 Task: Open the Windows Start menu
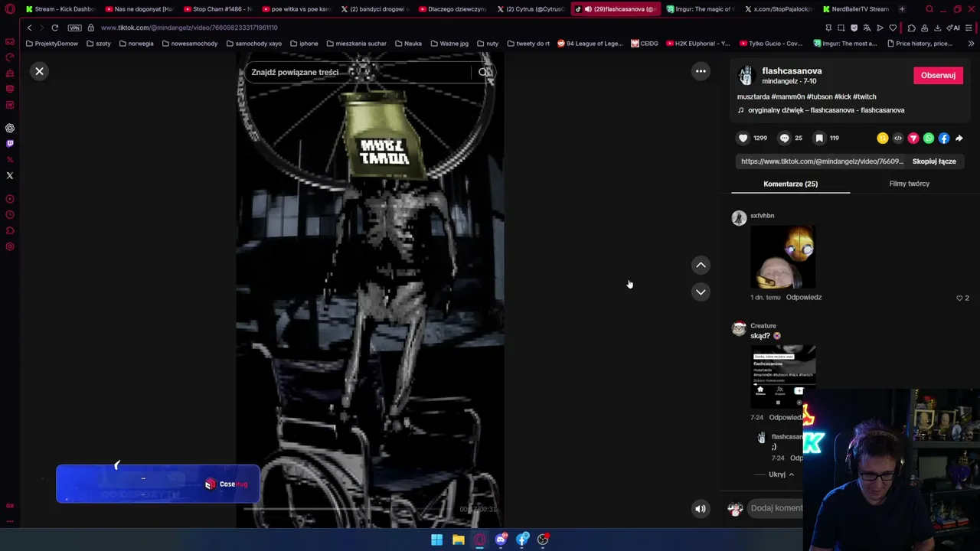(436, 540)
